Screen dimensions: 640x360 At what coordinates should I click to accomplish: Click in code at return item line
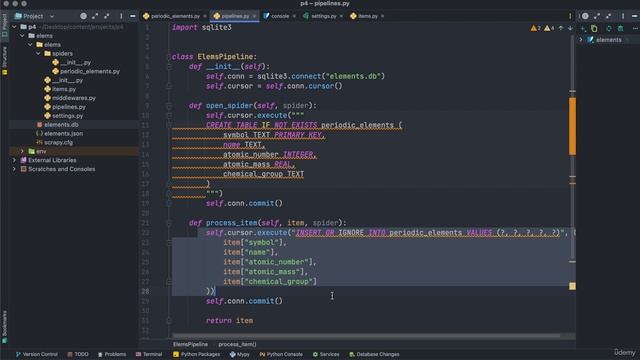(x=229, y=321)
